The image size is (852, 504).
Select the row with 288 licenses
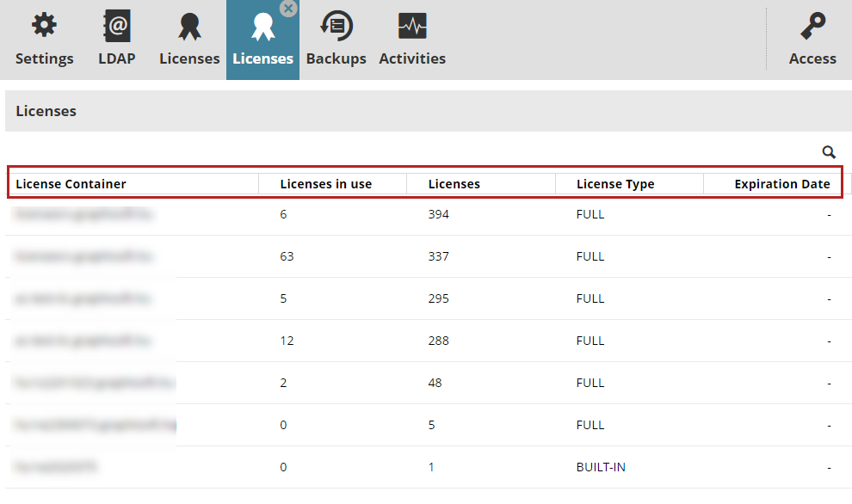click(438, 341)
